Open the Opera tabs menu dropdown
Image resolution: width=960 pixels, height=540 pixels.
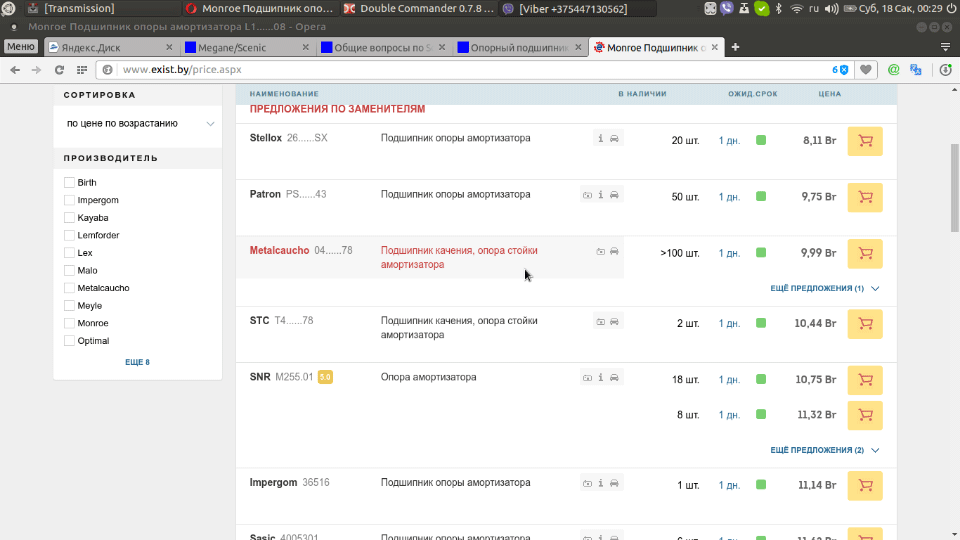[x=945, y=47]
